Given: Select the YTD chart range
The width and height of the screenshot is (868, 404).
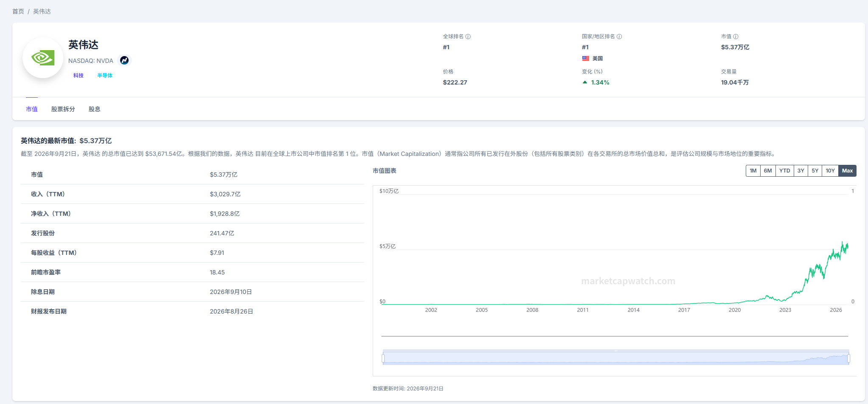Looking at the screenshot, I should click(x=785, y=171).
